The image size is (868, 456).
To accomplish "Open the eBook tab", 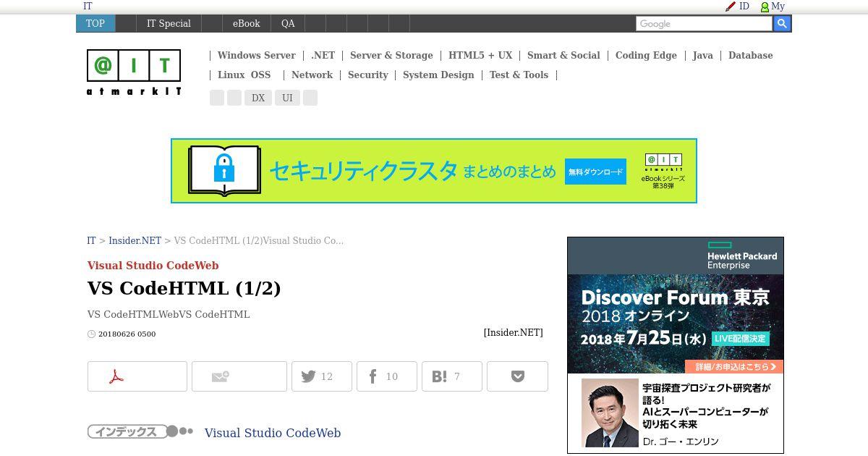I will click(246, 23).
